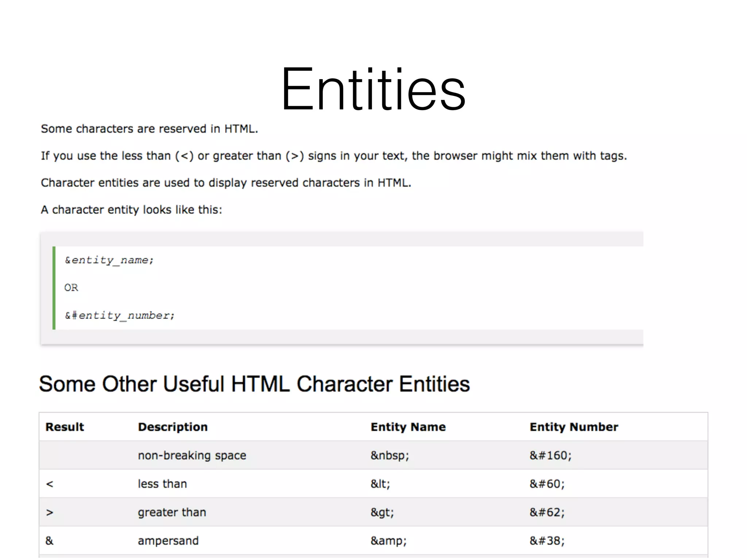Click the &gt; entity name cell

(x=382, y=512)
